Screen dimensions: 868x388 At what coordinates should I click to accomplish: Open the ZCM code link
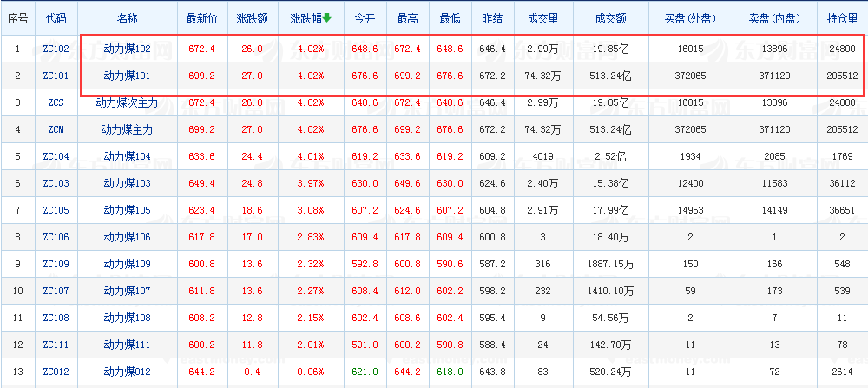tap(56, 130)
